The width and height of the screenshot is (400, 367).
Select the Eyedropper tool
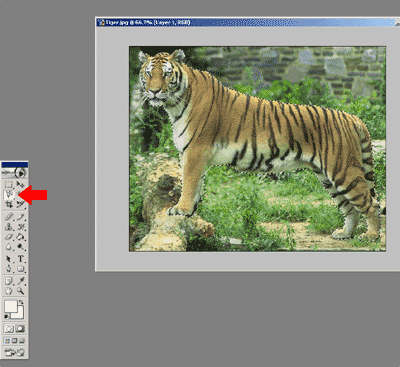click(x=20, y=281)
